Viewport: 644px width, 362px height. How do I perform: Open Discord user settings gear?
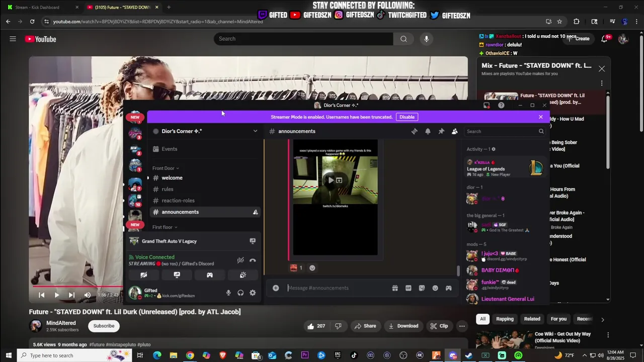tap(253, 293)
